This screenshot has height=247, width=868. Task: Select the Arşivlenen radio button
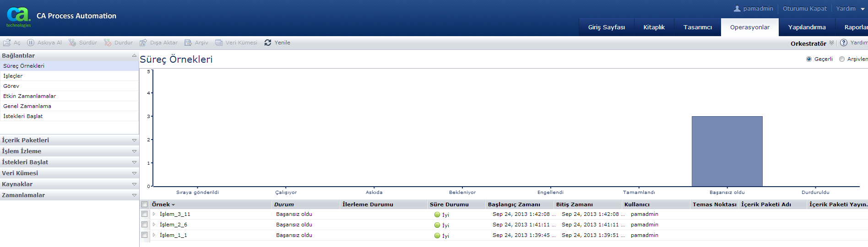tap(842, 59)
